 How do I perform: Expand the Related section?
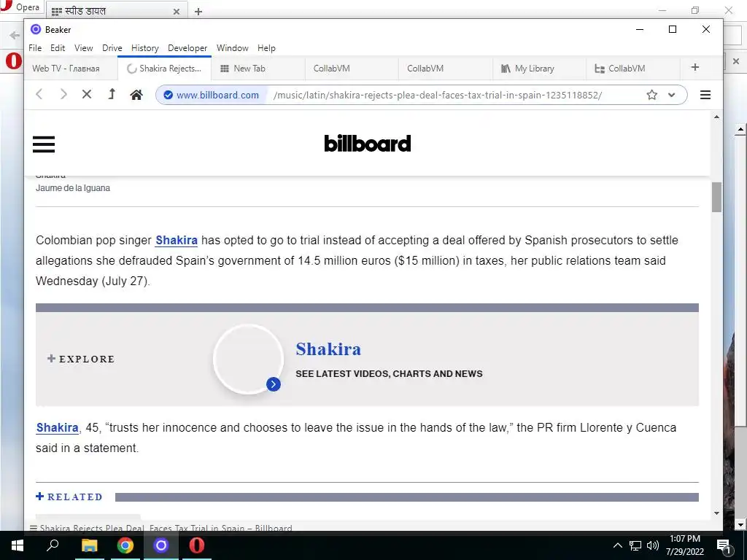[69, 497]
